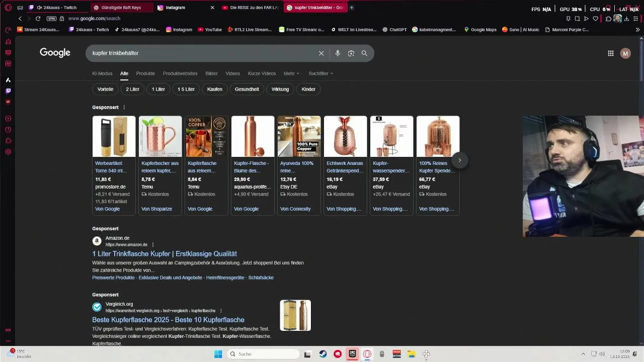The image size is (644, 362).
Task: Click the Vergleich.org bottle thumbnail
Action: point(295,315)
